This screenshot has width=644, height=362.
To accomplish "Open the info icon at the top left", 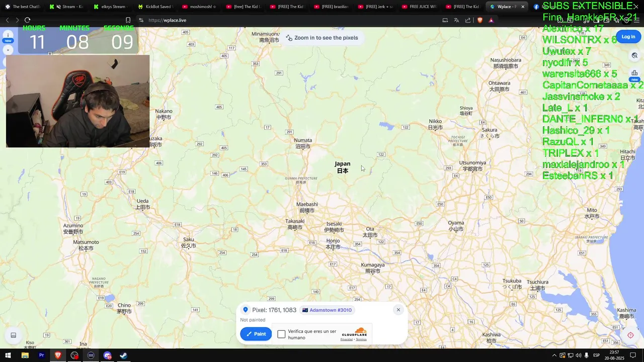I will coord(8,36).
